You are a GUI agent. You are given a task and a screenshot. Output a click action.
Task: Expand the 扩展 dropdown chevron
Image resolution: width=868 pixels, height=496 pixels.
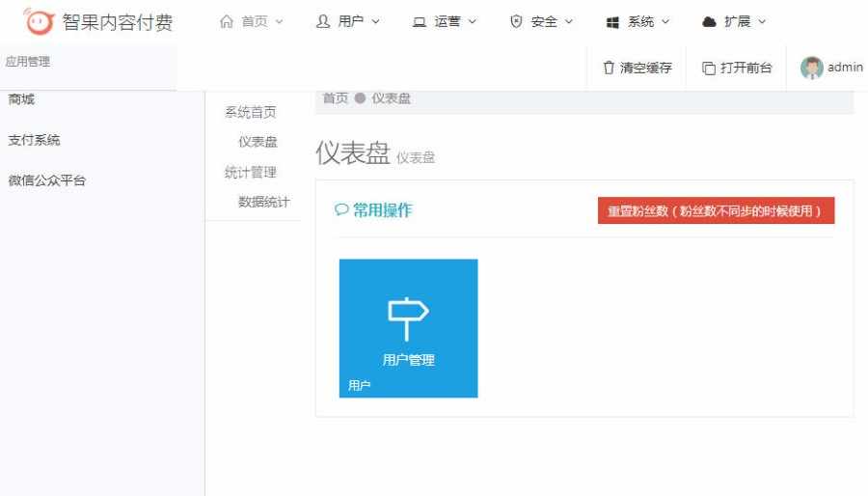tap(762, 21)
